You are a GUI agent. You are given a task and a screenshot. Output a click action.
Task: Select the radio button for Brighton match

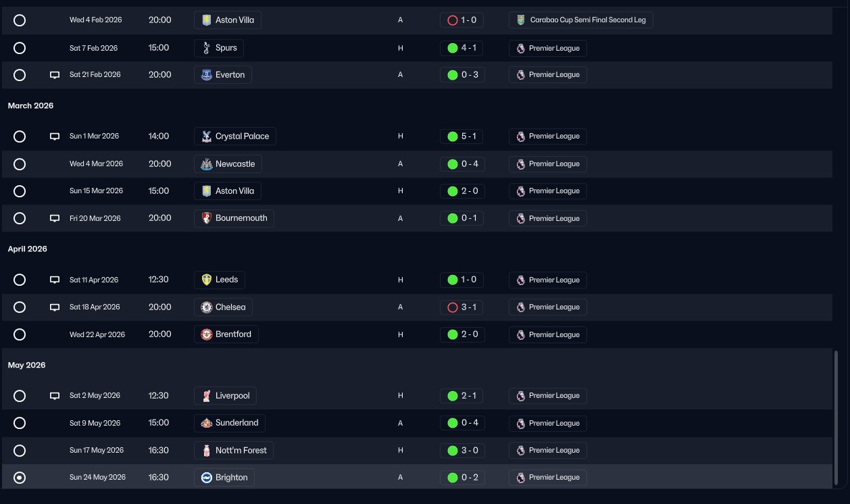(x=20, y=478)
